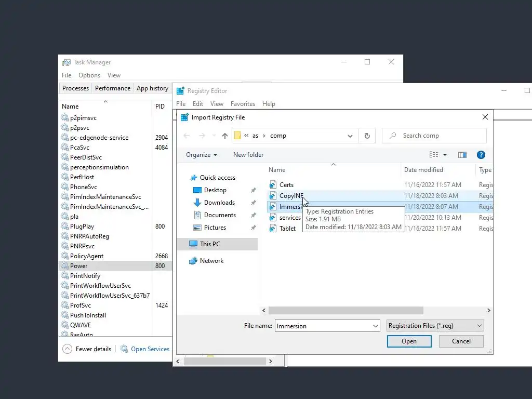Image resolution: width=532 pixels, height=399 pixels.
Task: Click the This PC monitor icon
Action: click(193, 244)
